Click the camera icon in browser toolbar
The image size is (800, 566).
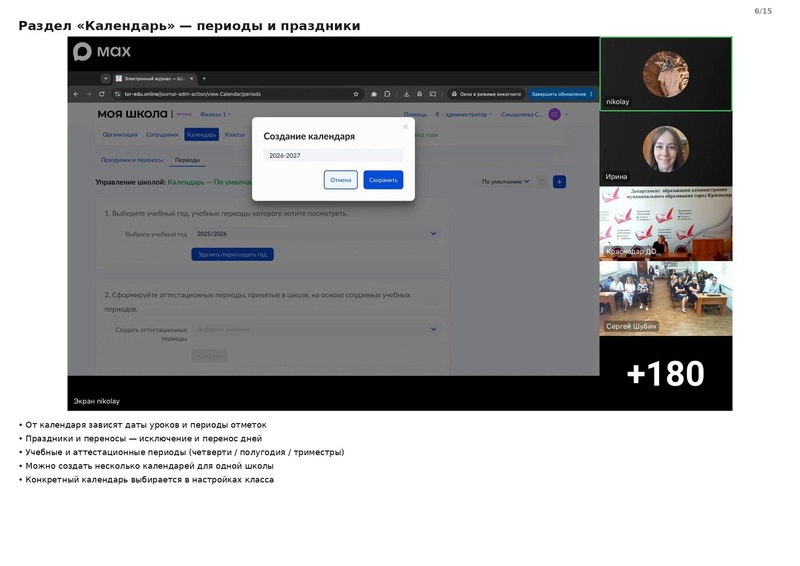point(374,94)
